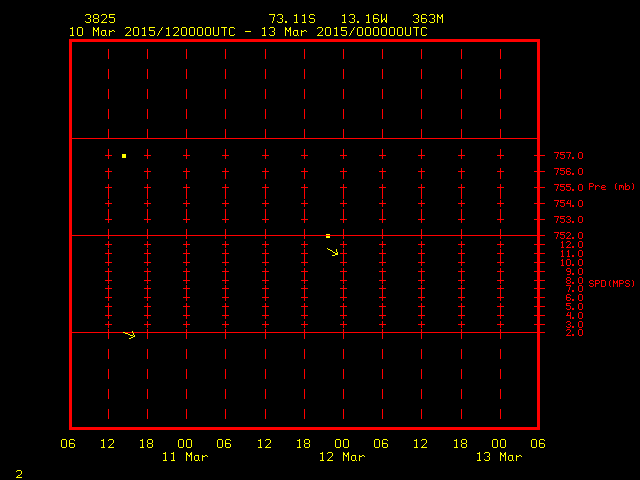Click the latitude value 73.11S

pyautogui.click(x=292, y=19)
